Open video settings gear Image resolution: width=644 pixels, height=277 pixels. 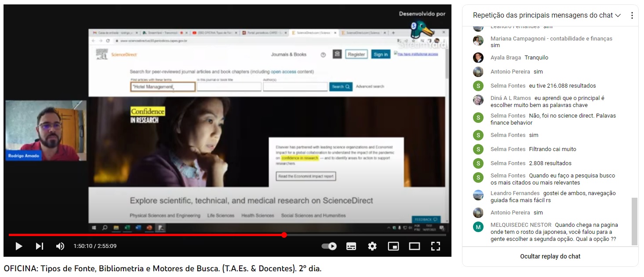coord(372,246)
